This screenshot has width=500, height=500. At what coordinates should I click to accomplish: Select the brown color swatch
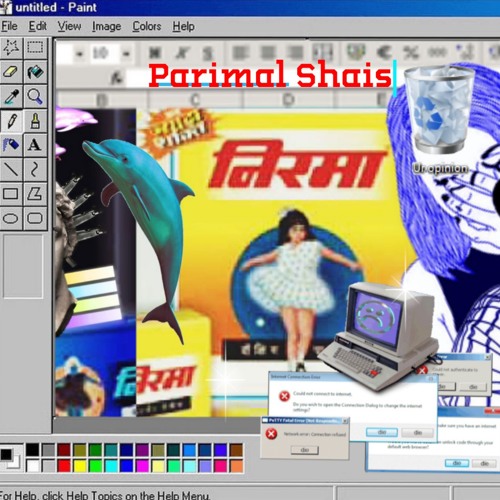point(236,450)
